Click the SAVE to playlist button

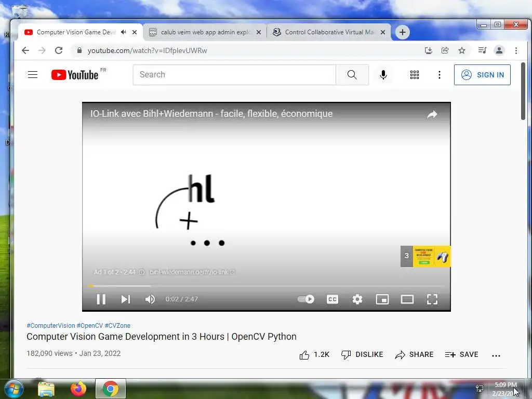461,354
